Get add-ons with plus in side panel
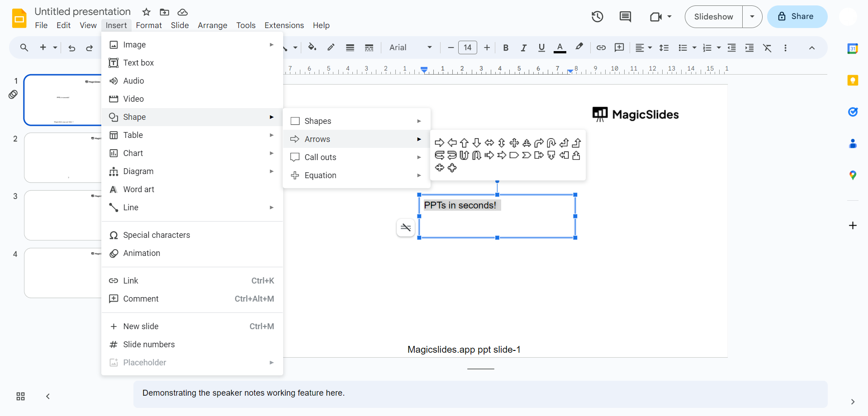868x416 pixels. [x=853, y=226]
